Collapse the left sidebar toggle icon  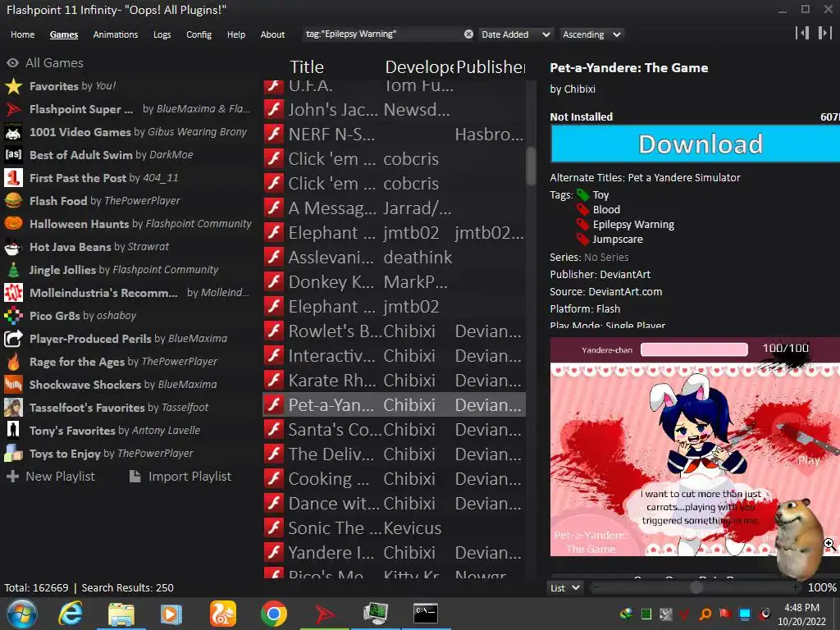[802, 33]
